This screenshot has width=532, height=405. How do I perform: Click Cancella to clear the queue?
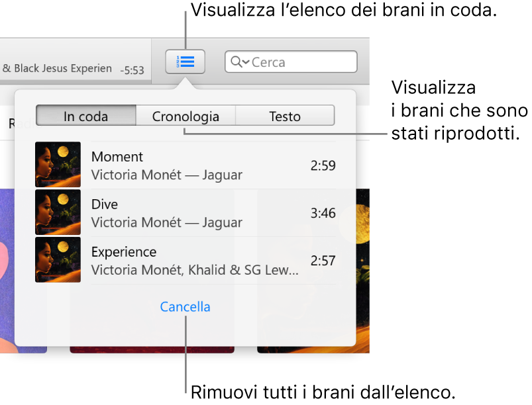click(x=185, y=306)
